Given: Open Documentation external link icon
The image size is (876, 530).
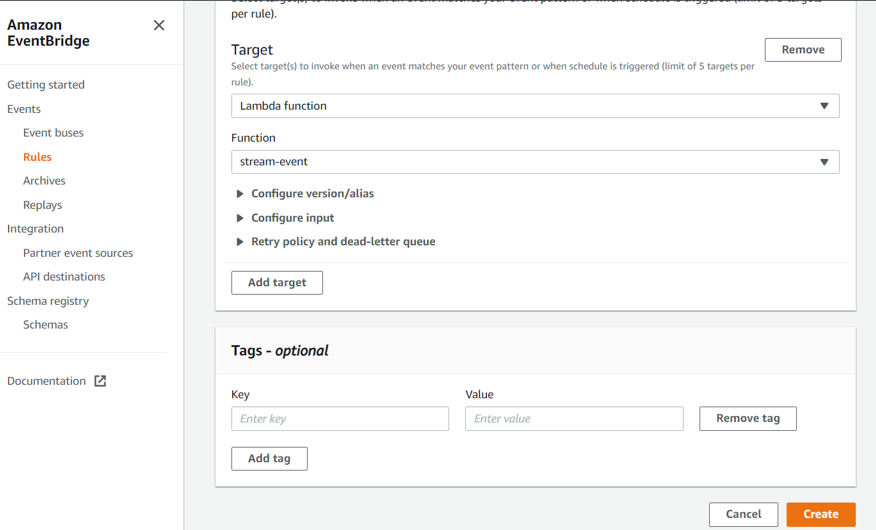Looking at the screenshot, I should [100, 381].
